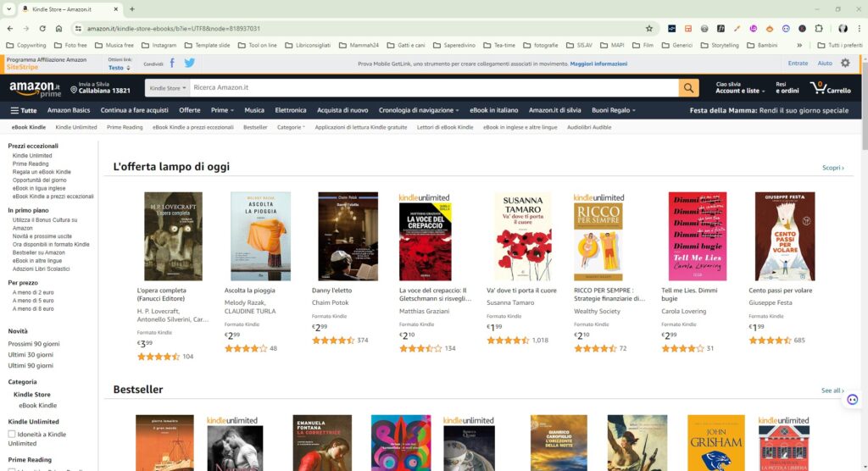Click the orange search magnifier button
868x471 pixels.
coord(688,88)
